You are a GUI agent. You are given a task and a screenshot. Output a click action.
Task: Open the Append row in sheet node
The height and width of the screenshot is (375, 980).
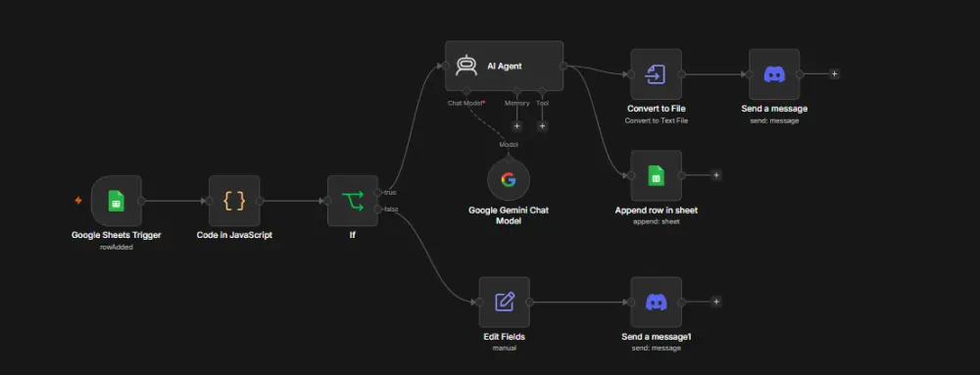(x=657, y=175)
